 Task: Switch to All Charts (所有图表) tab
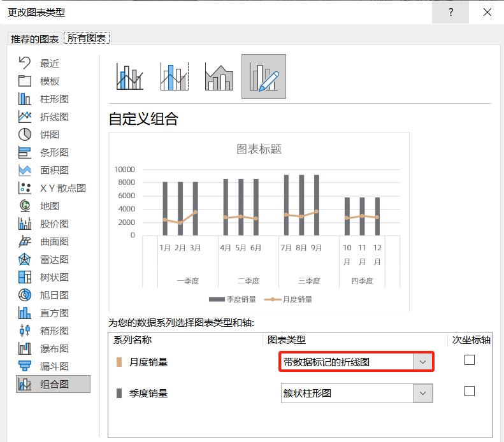click(x=87, y=38)
